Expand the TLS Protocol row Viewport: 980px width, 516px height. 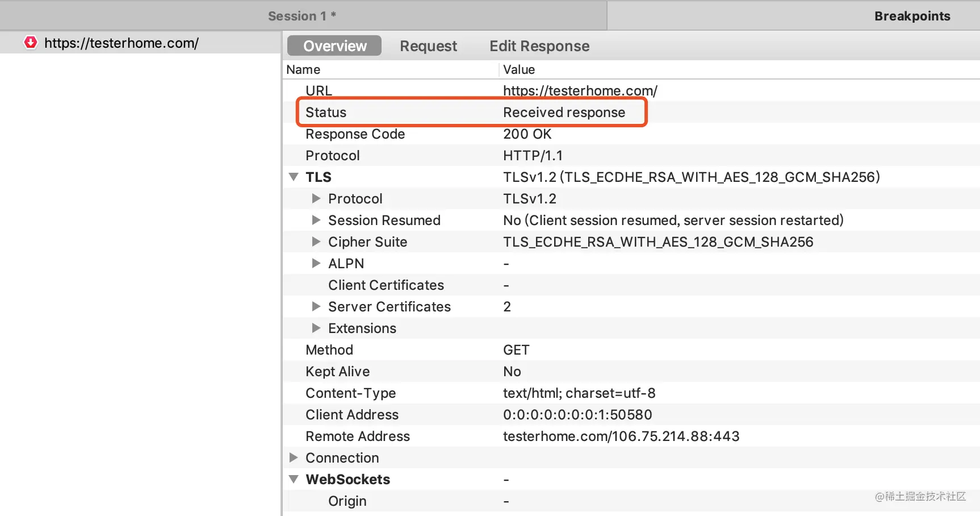click(316, 199)
